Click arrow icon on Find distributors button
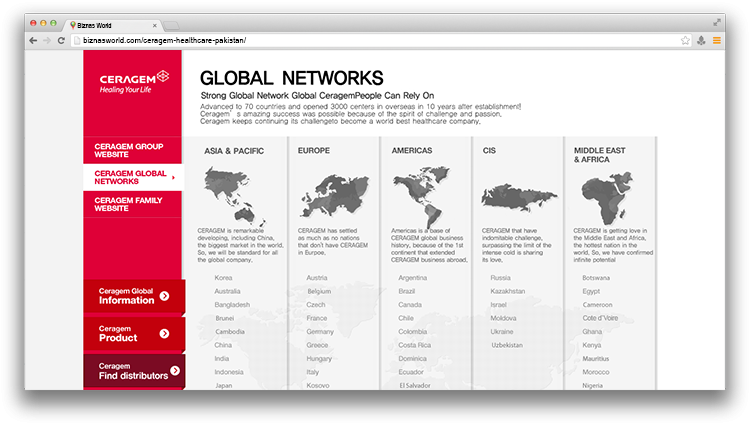Viewport: 750px width, 425px height. [x=175, y=370]
